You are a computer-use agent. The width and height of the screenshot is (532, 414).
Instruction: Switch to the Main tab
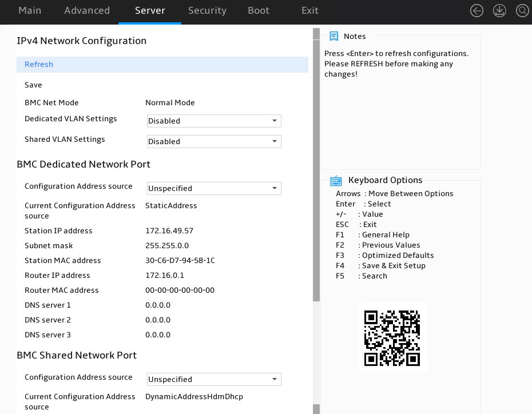tap(30, 10)
